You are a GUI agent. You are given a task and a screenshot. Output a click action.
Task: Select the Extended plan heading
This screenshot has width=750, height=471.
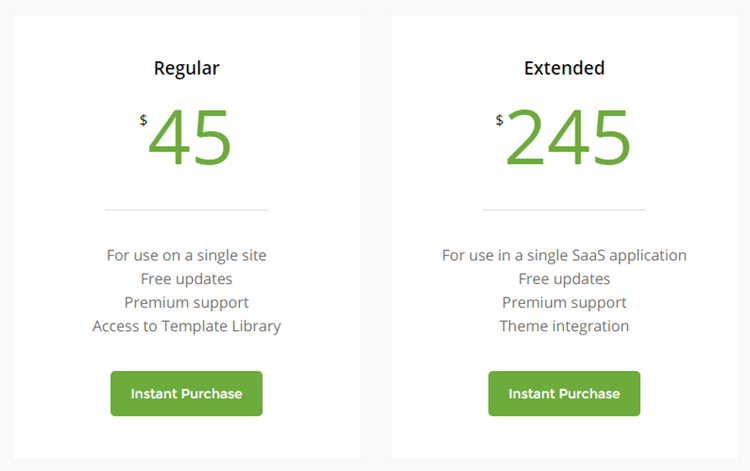click(564, 68)
